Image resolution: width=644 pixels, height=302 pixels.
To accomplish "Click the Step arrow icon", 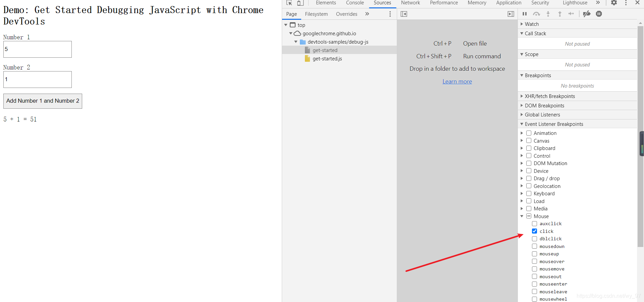I will 571,14.
